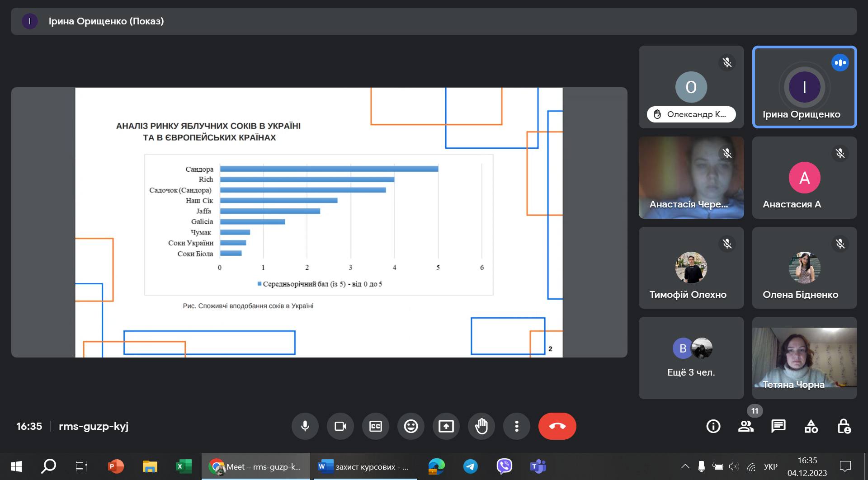This screenshot has width=868, height=480.
Task: Open Windows search from taskbar
Action: click(49, 466)
